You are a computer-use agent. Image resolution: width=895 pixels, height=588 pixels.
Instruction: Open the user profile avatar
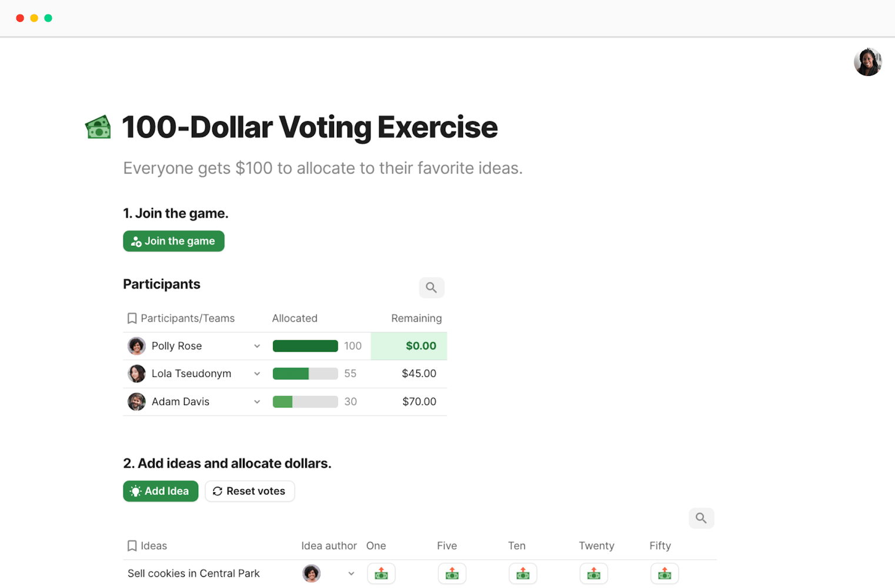coord(867,62)
